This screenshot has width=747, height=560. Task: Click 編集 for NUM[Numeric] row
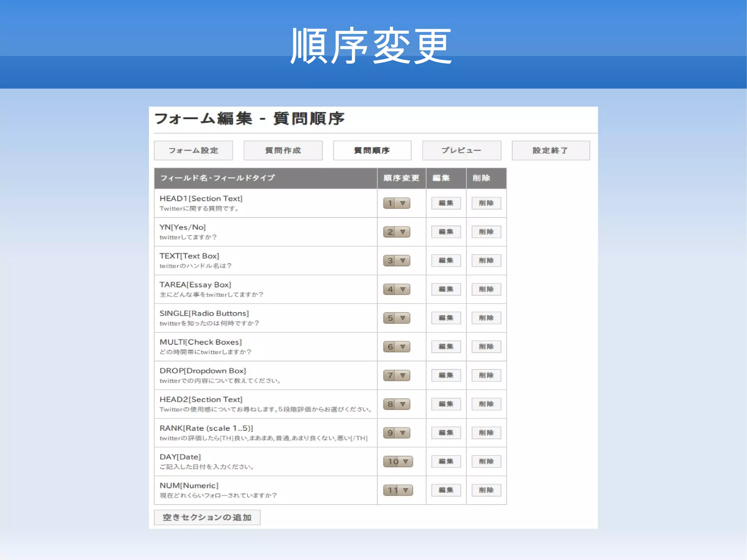tap(446, 490)
